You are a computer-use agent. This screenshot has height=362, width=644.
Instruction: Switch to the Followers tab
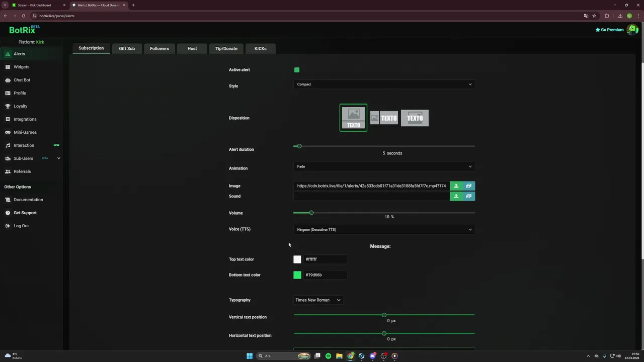coord(159,49)
